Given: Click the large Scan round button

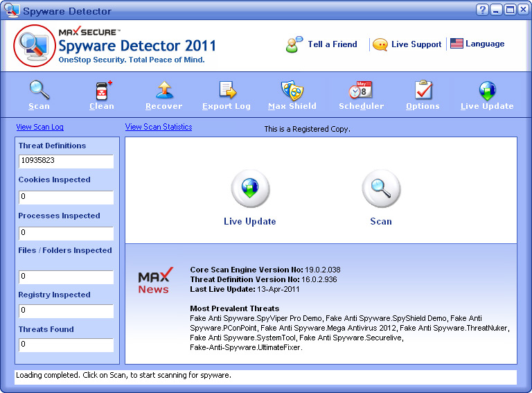Looking at the screenshot, I should tap(381, 189).
